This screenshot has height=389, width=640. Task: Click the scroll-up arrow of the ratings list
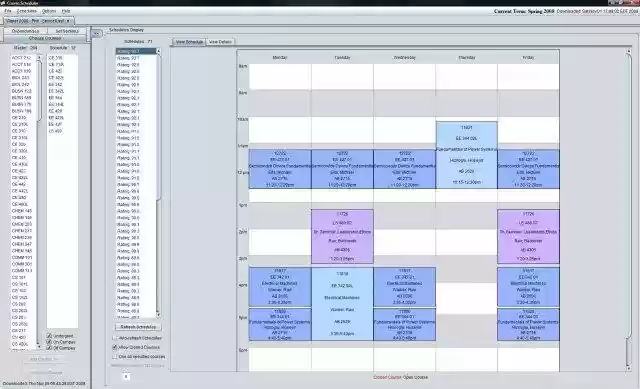tap(158, 51)
